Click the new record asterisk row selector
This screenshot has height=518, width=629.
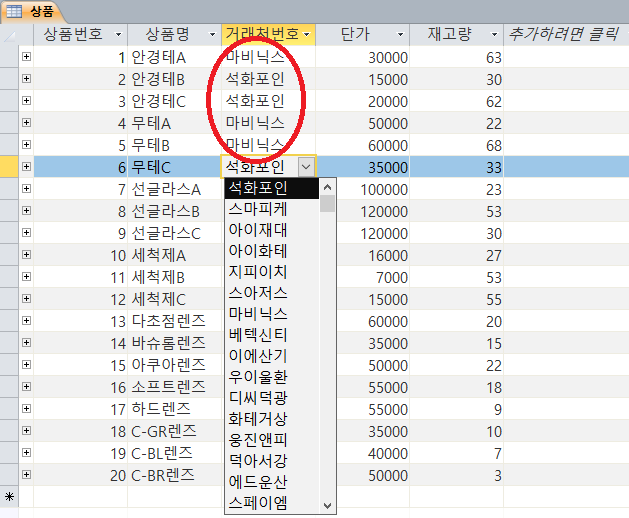click(x=11, y=497)
